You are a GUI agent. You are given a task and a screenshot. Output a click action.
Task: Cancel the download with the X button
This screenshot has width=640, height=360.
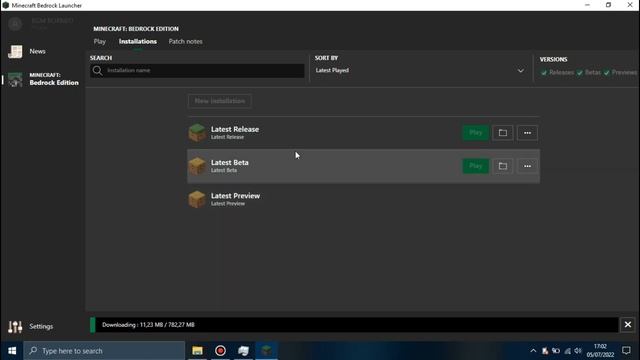[x=628, y=325]
